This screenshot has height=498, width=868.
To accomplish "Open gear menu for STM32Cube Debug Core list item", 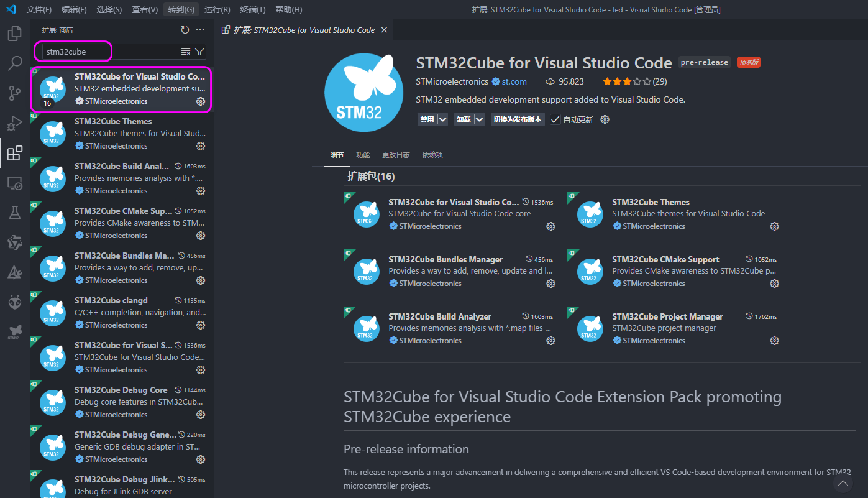I will tap(201, 415).
